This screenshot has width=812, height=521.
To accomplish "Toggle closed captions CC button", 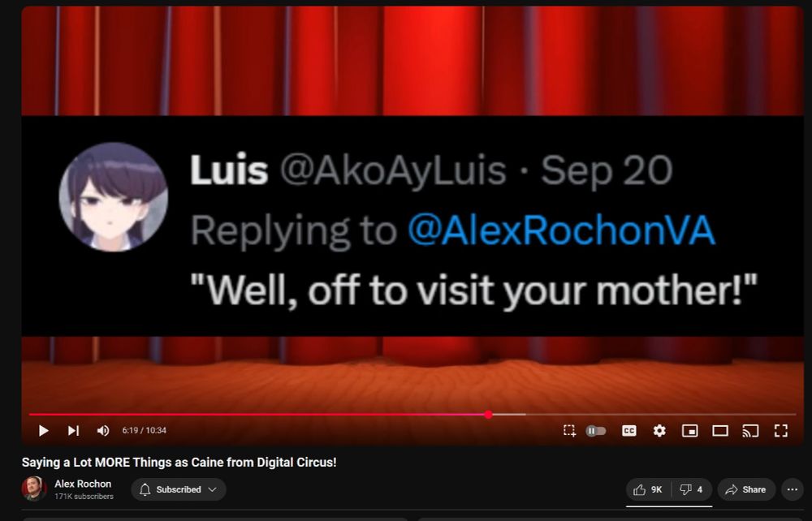I will [628, 430].
